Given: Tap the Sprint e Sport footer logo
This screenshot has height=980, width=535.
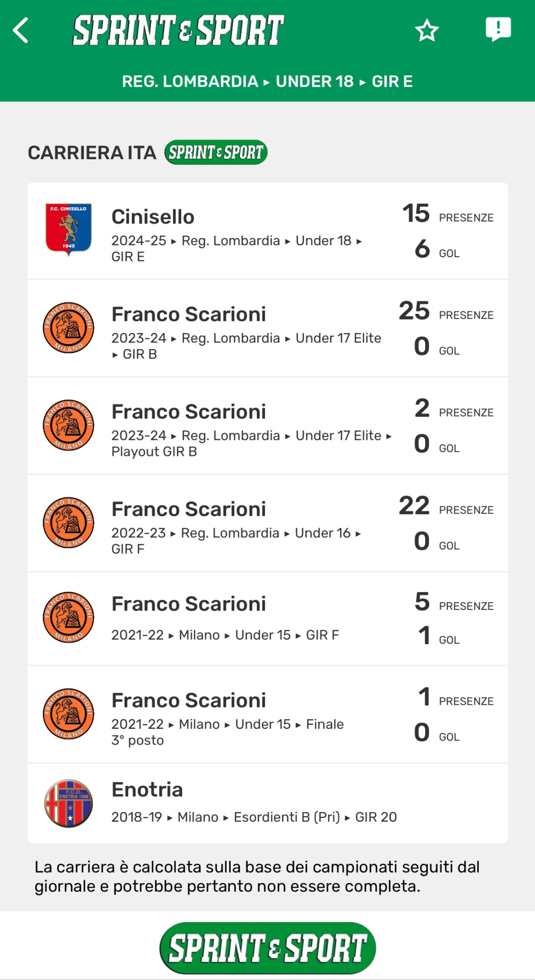Looking at the screenshot, I should pyautogui.click(x=267, y=948).
